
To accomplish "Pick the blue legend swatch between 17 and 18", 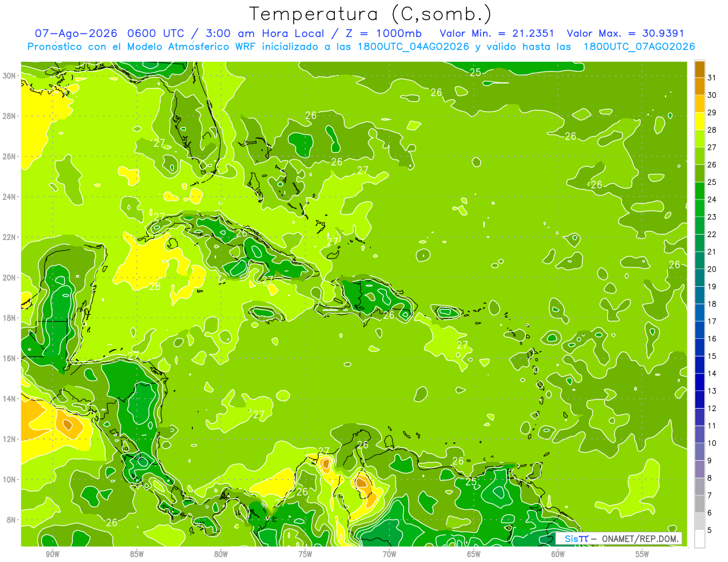I will (x=699, y=312).
